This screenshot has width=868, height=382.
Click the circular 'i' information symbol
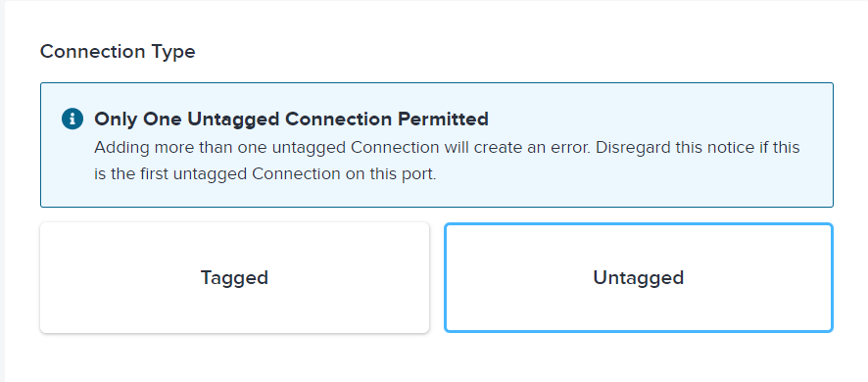coord(72,119)
